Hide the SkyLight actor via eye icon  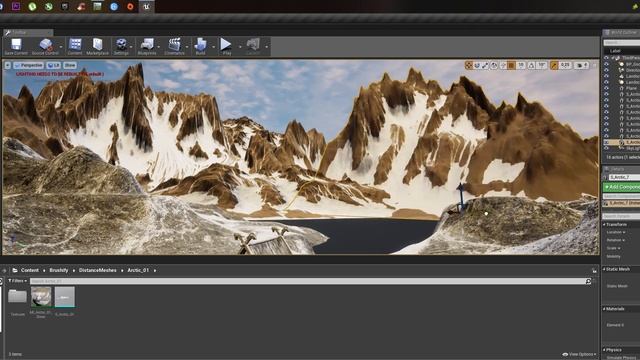(x=606, y=148)
